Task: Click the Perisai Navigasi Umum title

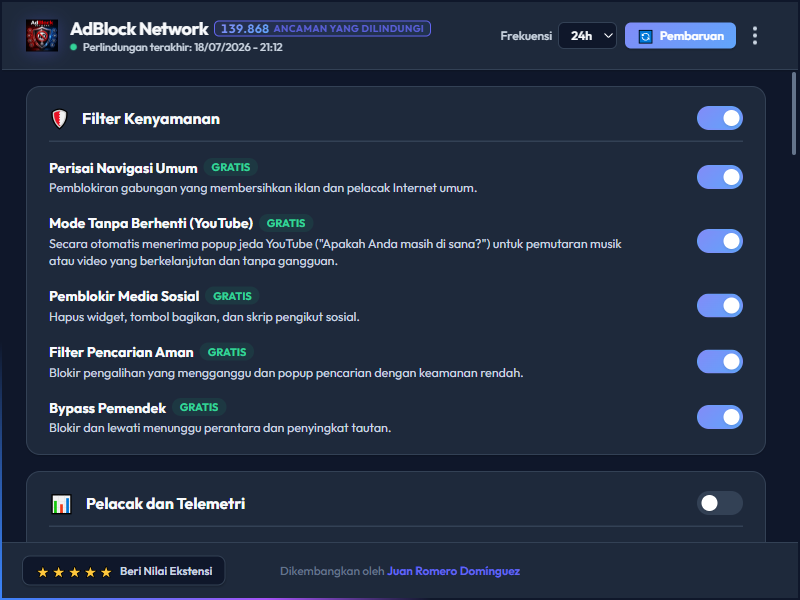Action: pyautogui.click(x=123, y=168)
